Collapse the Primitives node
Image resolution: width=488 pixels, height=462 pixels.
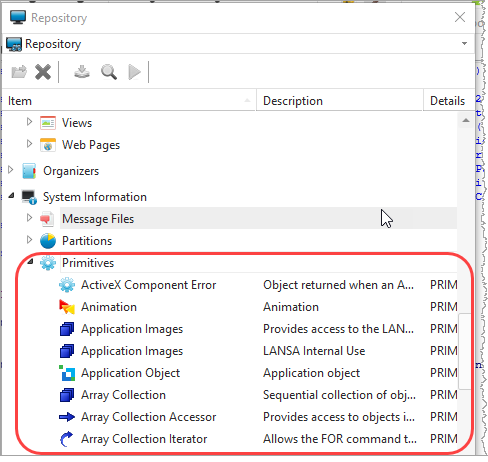click(30, 262)
